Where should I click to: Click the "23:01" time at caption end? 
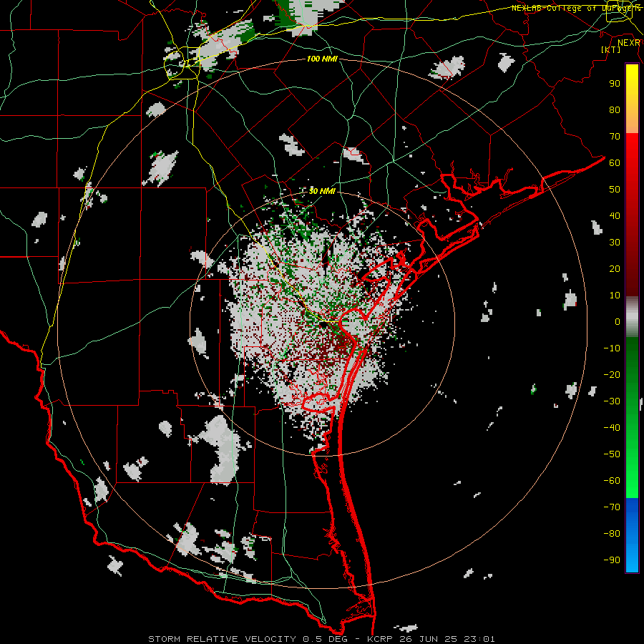pyautogui.click(x=479, y=639)
